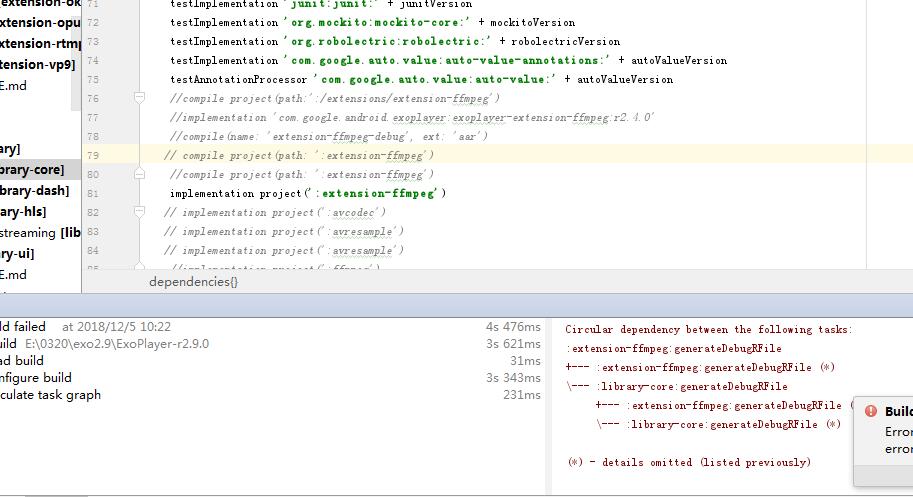The height and width of the screenshot is (497, 913).
Task: Click the auto-value-annotations dependency on line 74
Action: pyautogui.click(x=447, y=61)
